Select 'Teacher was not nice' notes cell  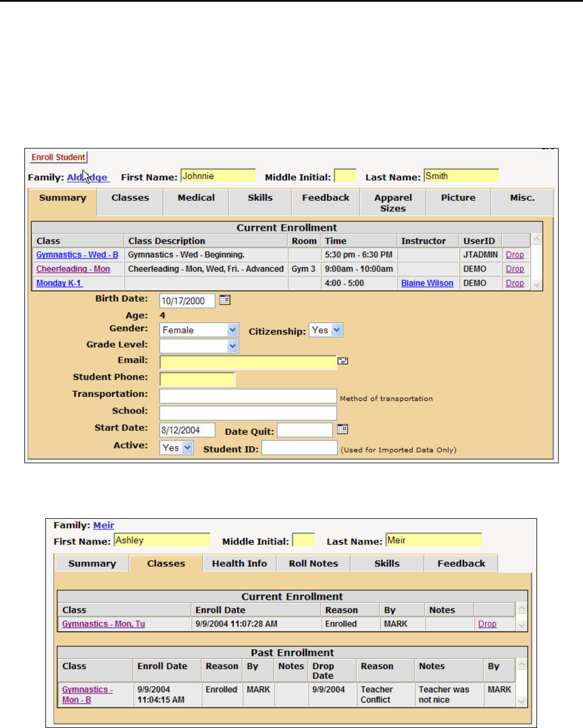pos(449,695)
